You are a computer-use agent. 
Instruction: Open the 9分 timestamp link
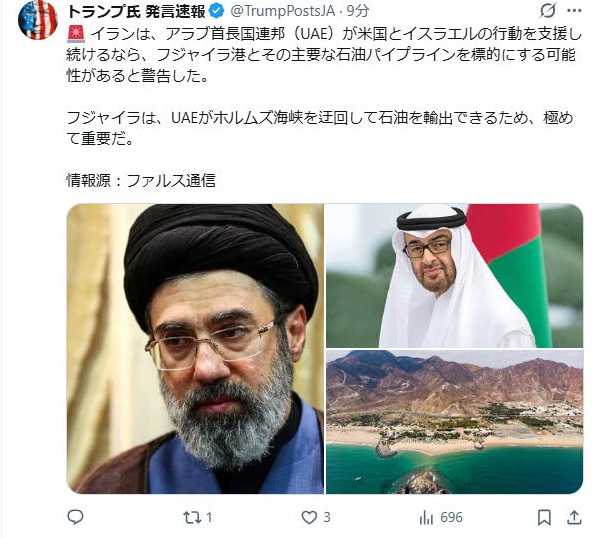(x=358, y=11)
